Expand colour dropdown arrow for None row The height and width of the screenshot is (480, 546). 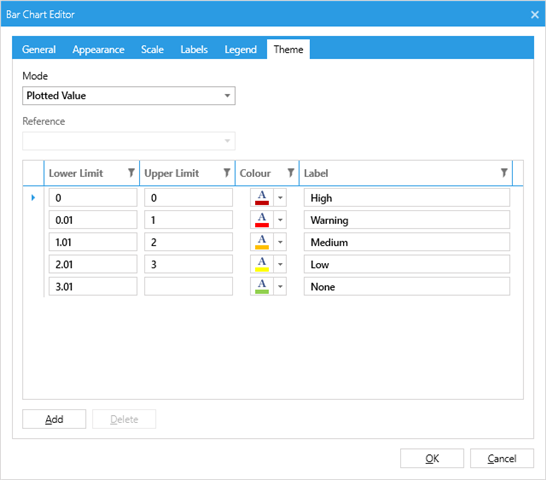point(280,287)
